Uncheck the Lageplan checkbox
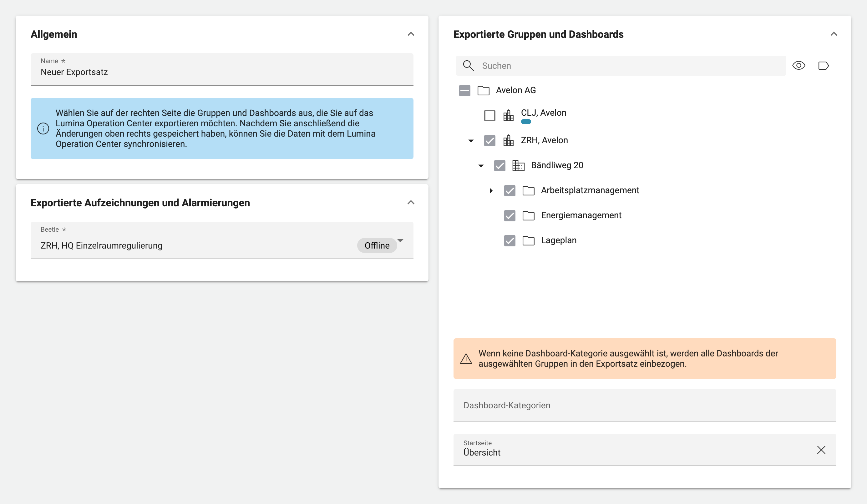This screenshot has width=867, height=504. tap(509, 240)
